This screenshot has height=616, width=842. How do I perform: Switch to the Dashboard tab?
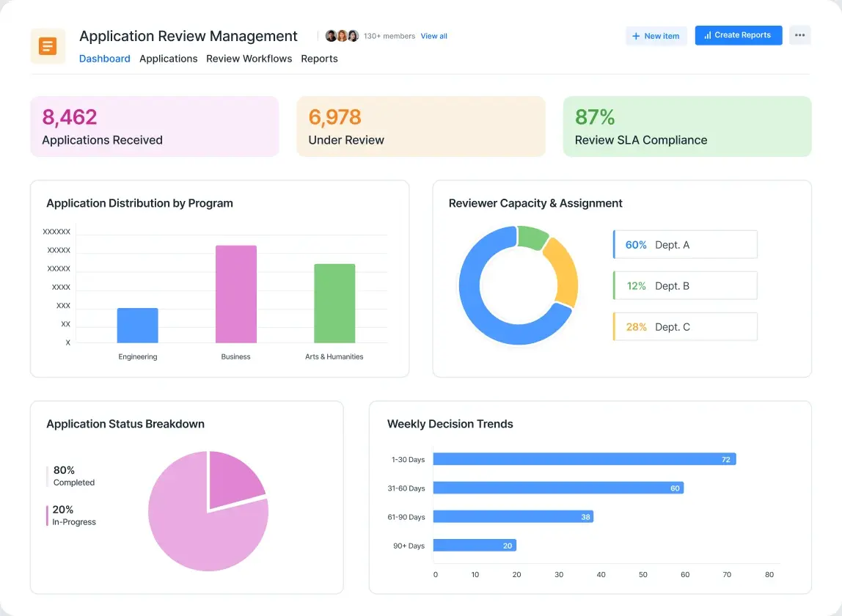pyautogui.click(x=104, y=59)
